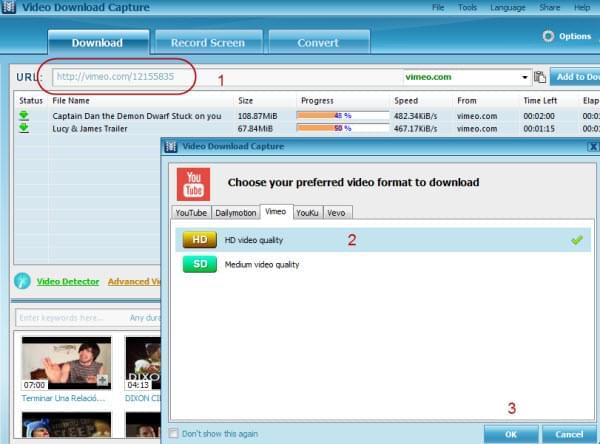Select the YouKu tab in the dialog
600x444 pixels.
click(307, 213)
